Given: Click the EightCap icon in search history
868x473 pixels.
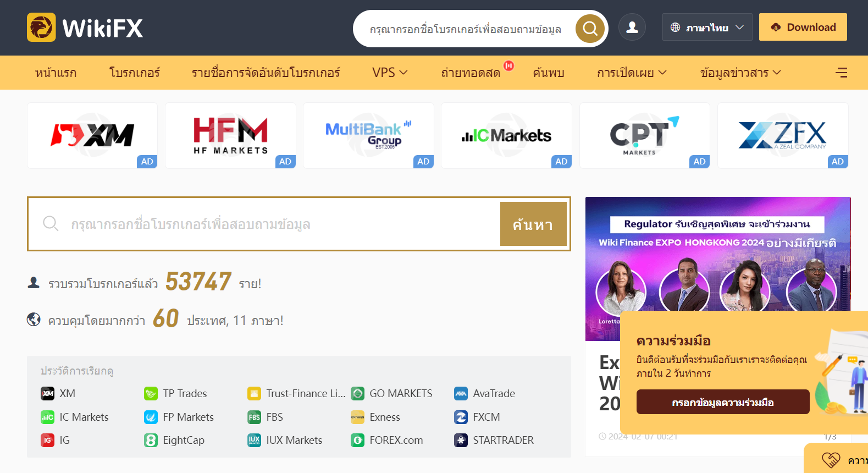Looking at the screenshot, I should [151, 440].
